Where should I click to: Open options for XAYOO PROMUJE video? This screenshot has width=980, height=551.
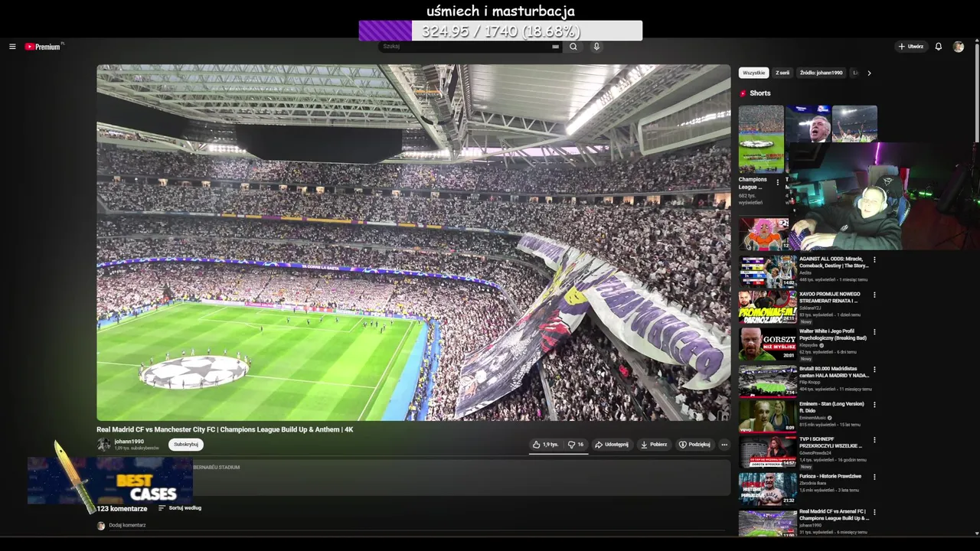point(874,295)
